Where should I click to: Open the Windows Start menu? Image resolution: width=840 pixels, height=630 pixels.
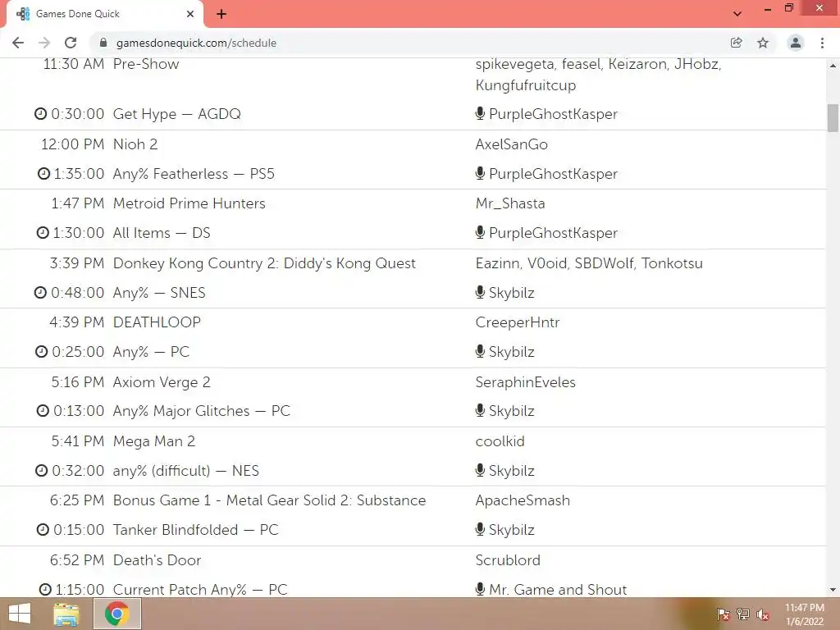(x=20, y=614)
